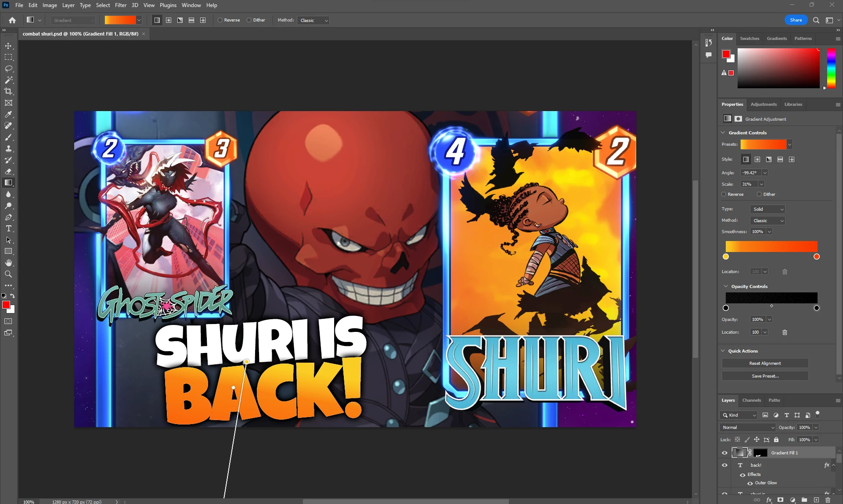
Task: Collapse the Gradient Controls section
Action: 723,133
